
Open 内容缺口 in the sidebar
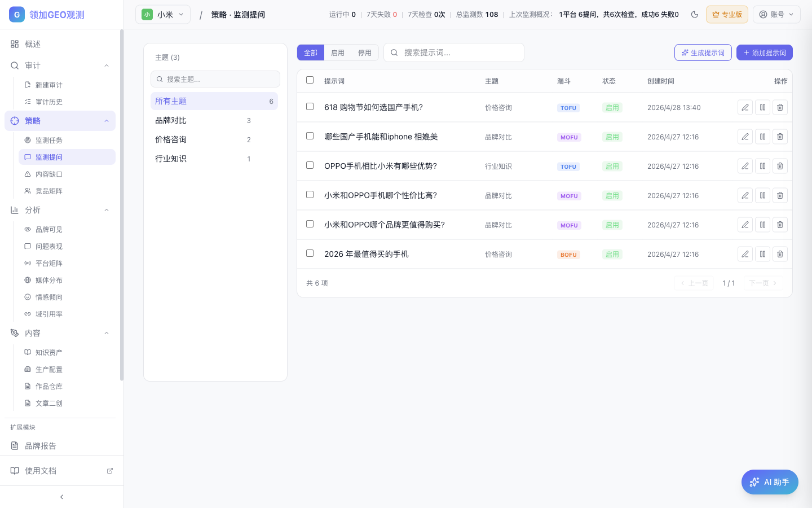click(x=67, y=174)
